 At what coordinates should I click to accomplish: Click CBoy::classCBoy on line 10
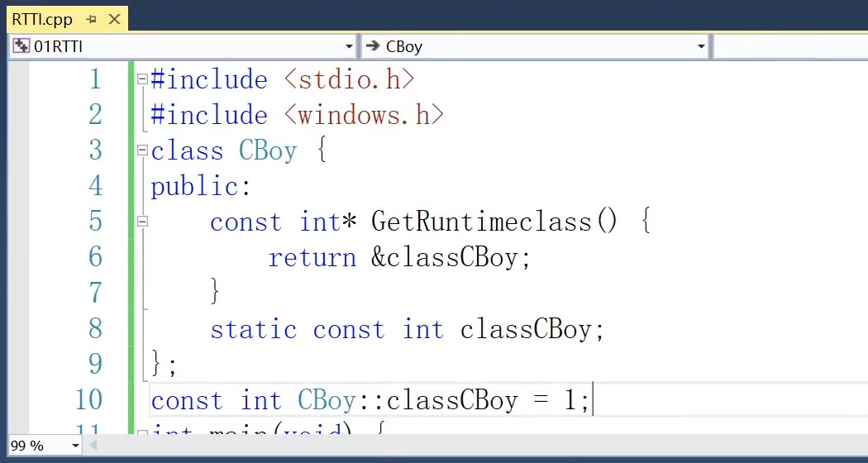click(x=408, y=400)
